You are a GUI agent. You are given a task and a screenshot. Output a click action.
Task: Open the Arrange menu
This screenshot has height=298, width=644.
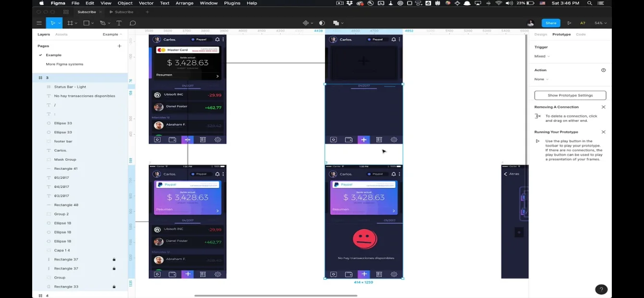click(185, 3)
